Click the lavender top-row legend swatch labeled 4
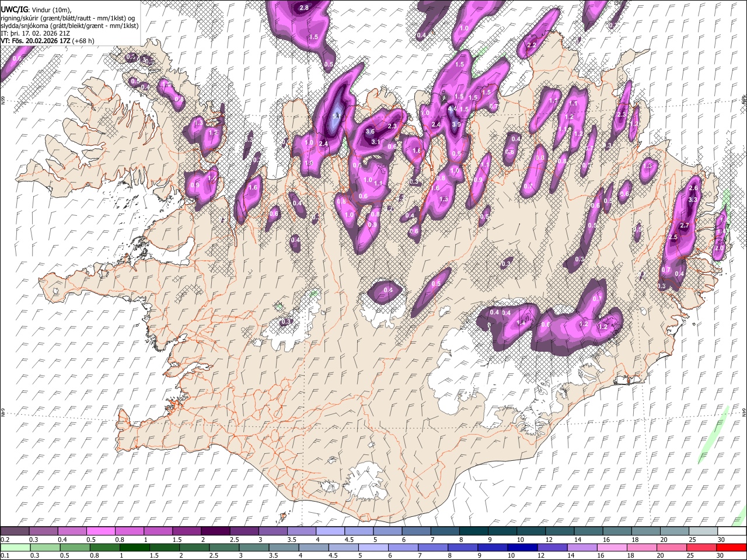The height and width of the screenshot is (560, 747). click(330, 531)
